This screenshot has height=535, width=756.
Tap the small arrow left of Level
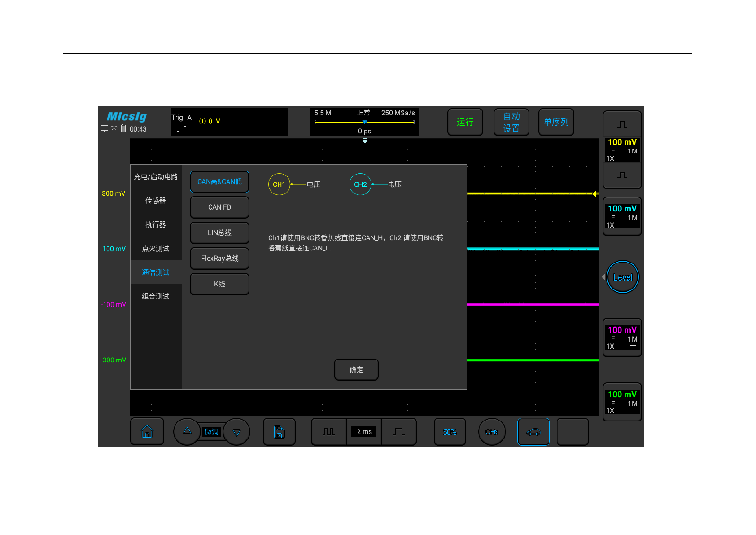603,277
